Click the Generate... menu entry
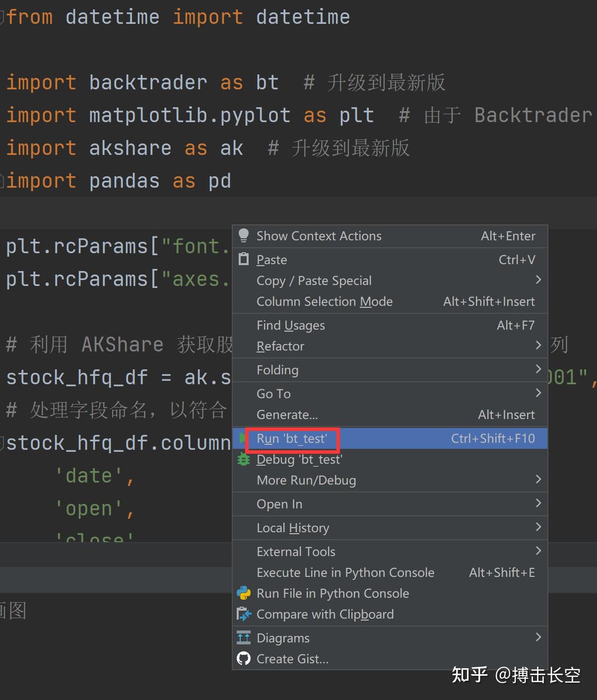 287,414
